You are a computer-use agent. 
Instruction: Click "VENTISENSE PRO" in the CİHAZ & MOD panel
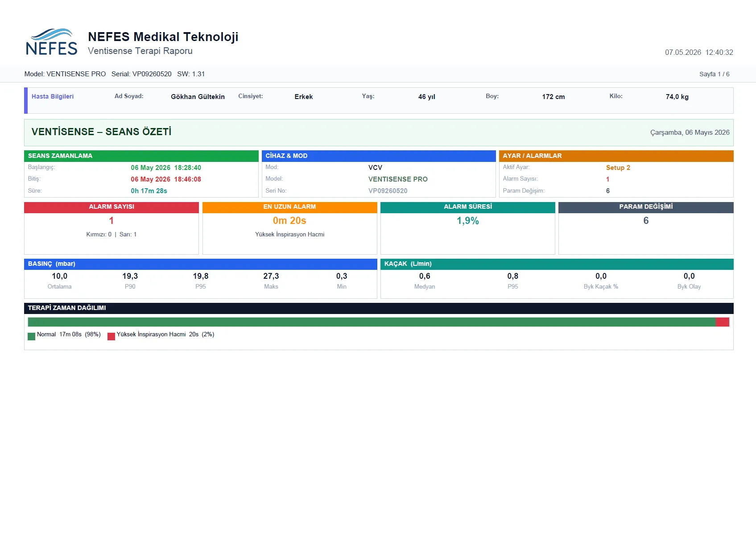pyautogui.click(x=398, y=179)
